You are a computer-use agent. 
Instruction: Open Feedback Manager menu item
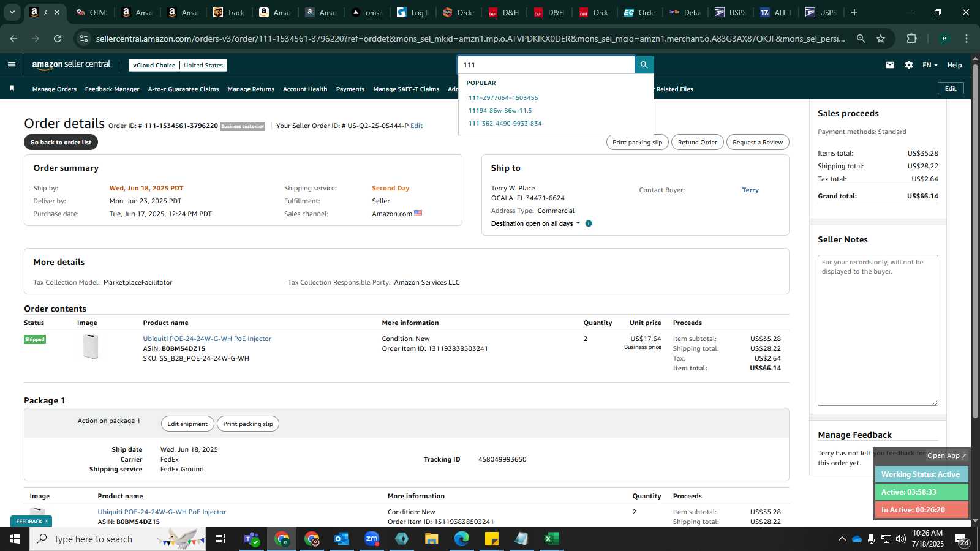tap(112, 89)
